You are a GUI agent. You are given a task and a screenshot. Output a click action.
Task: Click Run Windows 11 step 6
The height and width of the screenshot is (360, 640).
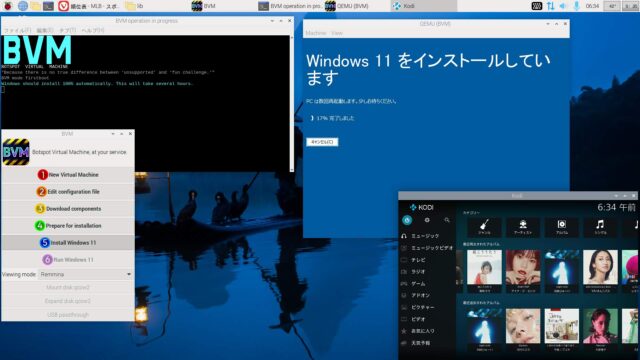pos(68,260)
